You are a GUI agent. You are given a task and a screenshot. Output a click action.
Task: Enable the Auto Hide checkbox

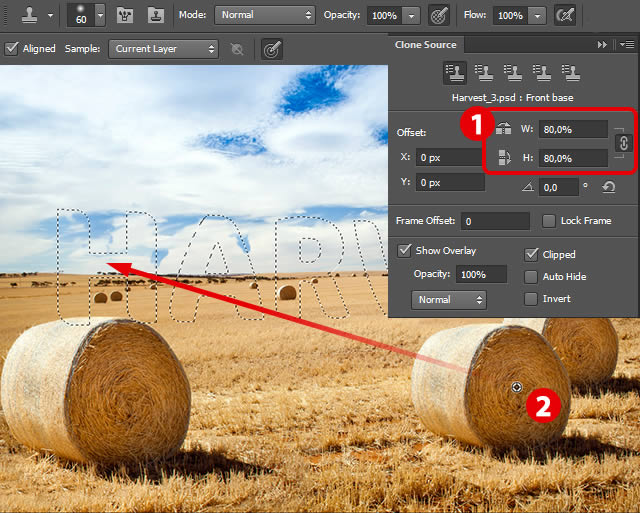(x=531, y=277)
